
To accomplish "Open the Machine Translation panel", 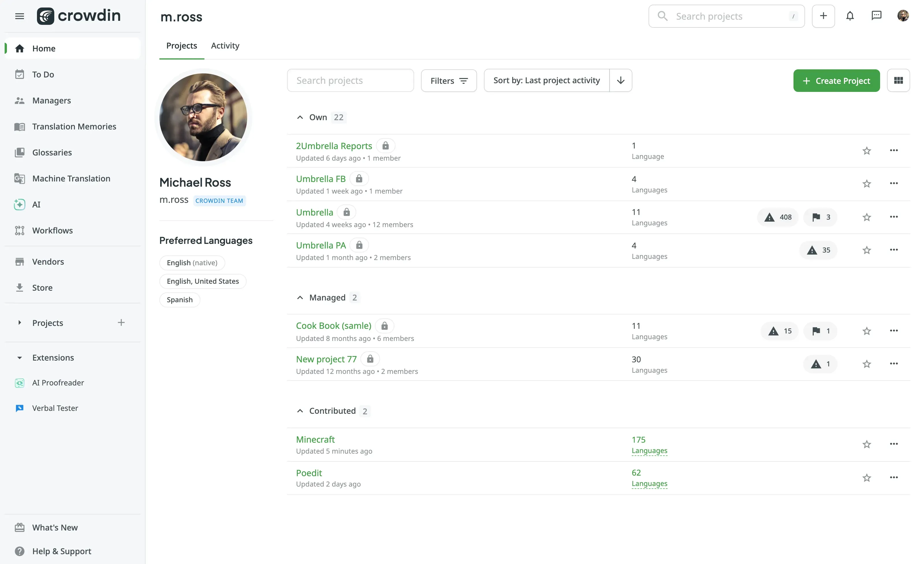I will click(x=71, y=178).
